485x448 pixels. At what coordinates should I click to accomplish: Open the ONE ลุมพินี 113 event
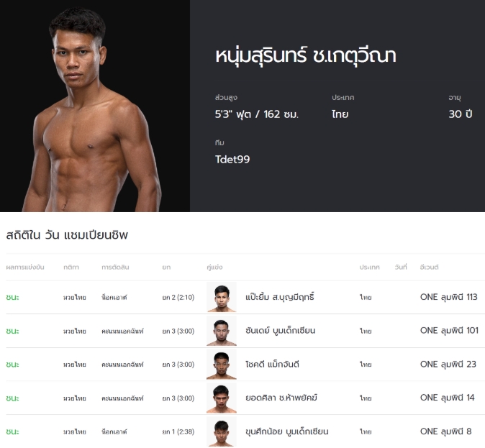[448, 297]
